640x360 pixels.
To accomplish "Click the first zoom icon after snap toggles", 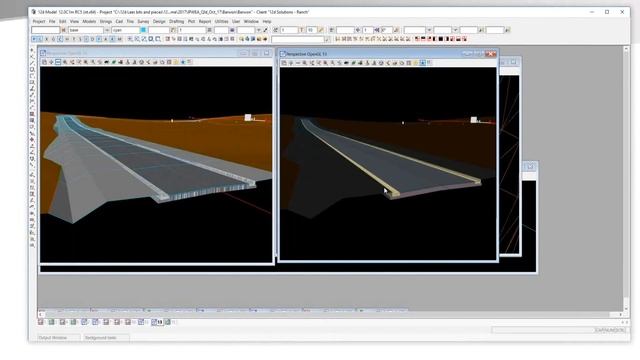I will [x=129, y=39].
